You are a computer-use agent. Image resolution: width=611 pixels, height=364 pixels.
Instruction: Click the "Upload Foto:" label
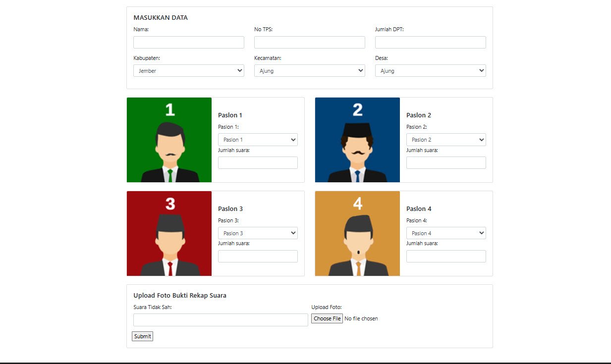[x=327, y=307]
